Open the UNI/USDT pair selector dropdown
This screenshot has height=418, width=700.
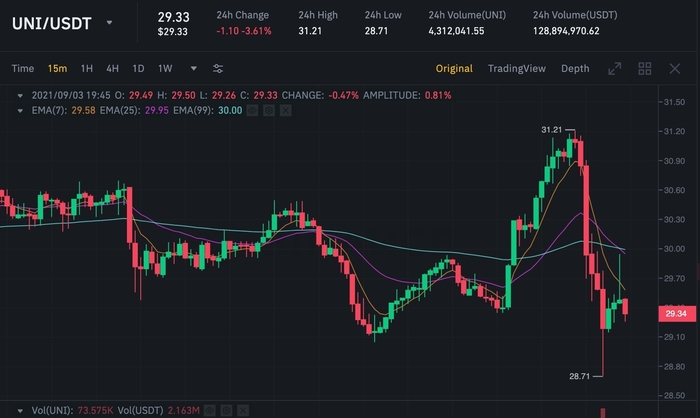tap(109, 21)
